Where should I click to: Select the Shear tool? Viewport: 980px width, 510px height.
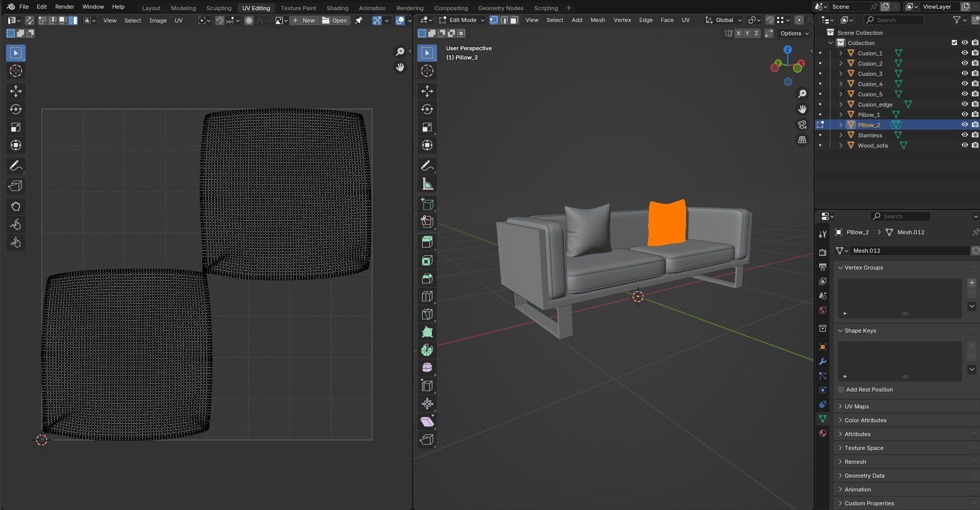(427, 422)
